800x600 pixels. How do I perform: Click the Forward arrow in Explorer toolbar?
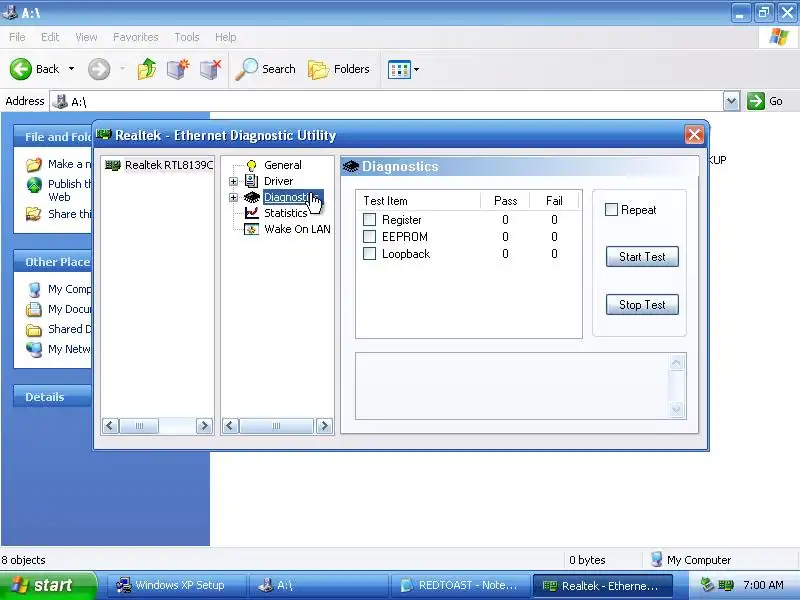(x=99, y=69)
